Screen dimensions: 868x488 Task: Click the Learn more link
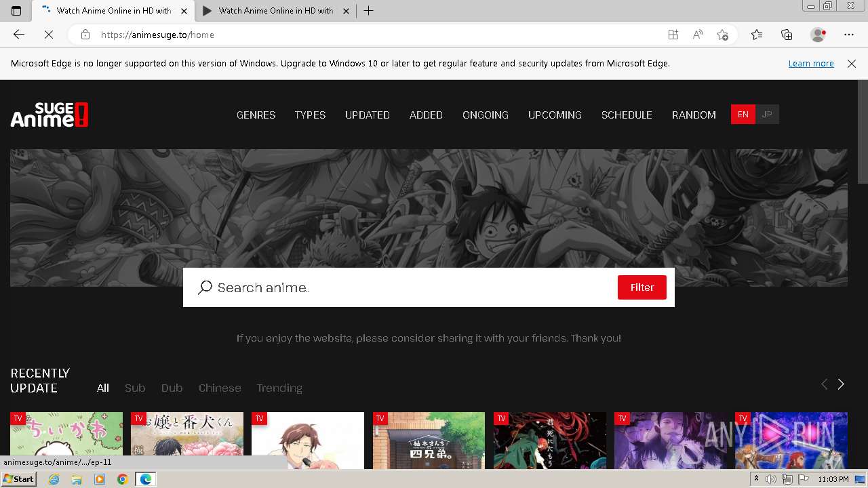tap(811, 64)
